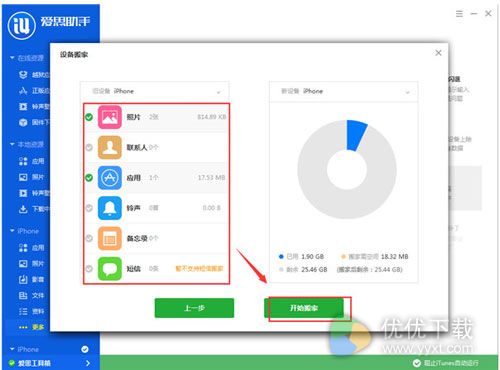The width and height of the screenshot is (500, 370).
Task: Click the KB file size in 照片 row
Action: pyautogui.click(x=212, y=117)
